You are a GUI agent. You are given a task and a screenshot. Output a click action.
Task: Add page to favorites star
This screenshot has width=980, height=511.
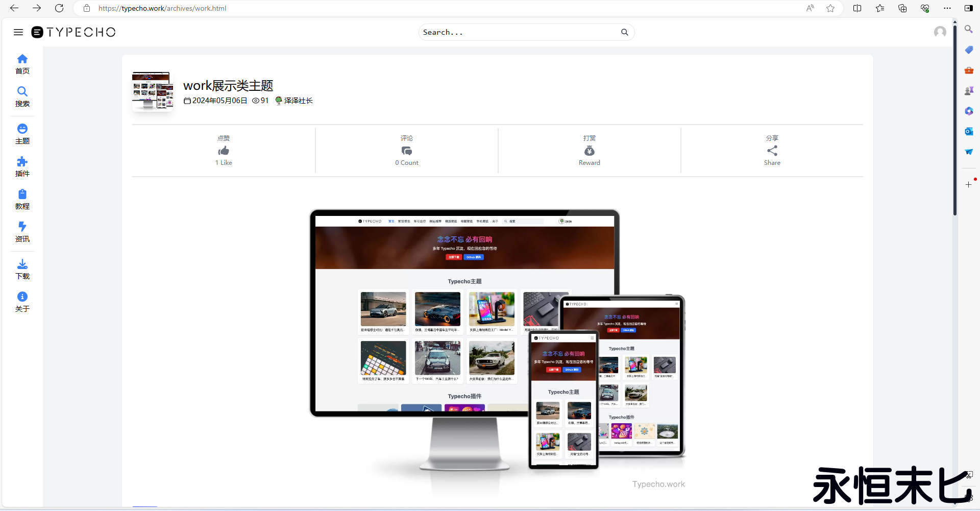(x=830, y=8)
